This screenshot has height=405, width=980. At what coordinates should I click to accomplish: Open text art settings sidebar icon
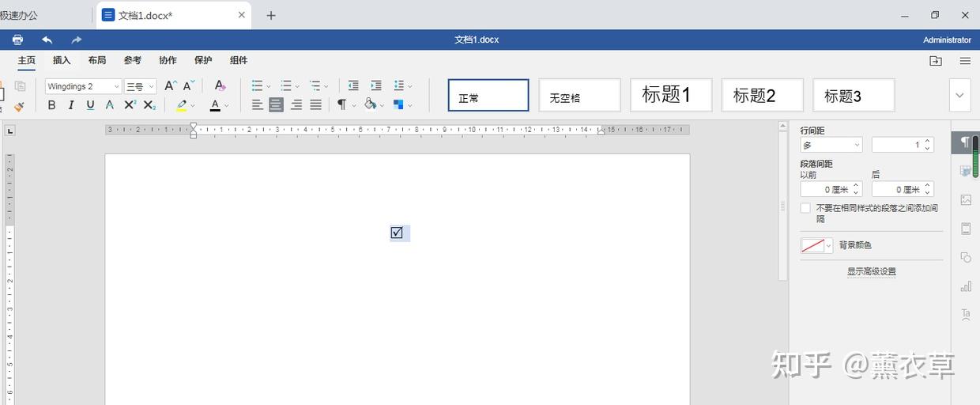[966, 314]
